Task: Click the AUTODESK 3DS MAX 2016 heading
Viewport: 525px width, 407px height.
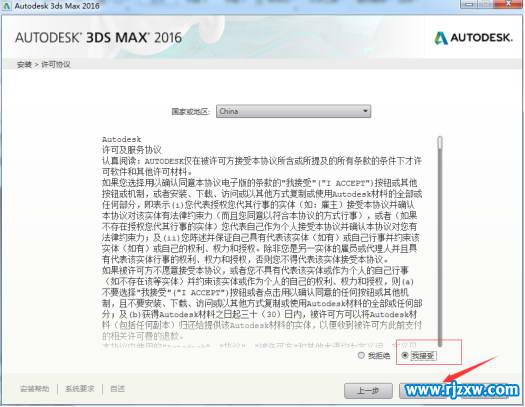Action: pos(98,37)
